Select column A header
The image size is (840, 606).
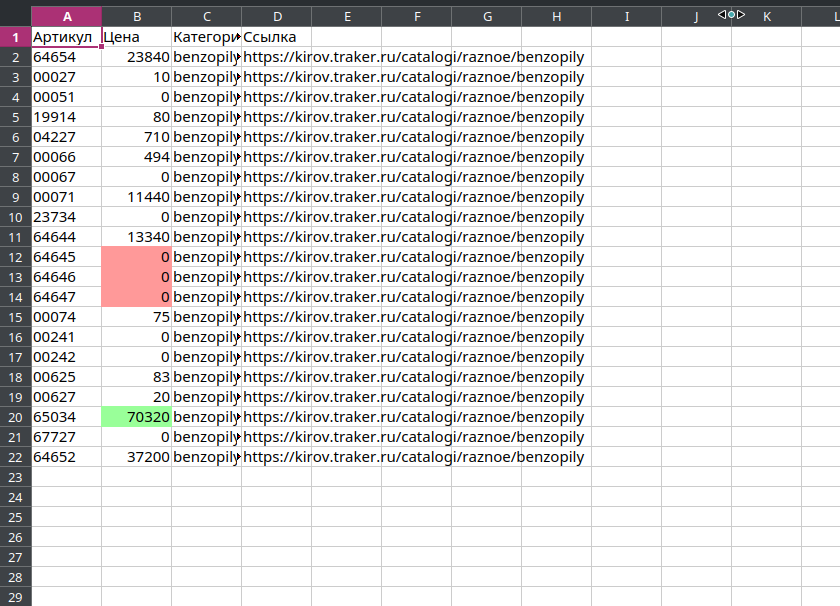point(66,16)
